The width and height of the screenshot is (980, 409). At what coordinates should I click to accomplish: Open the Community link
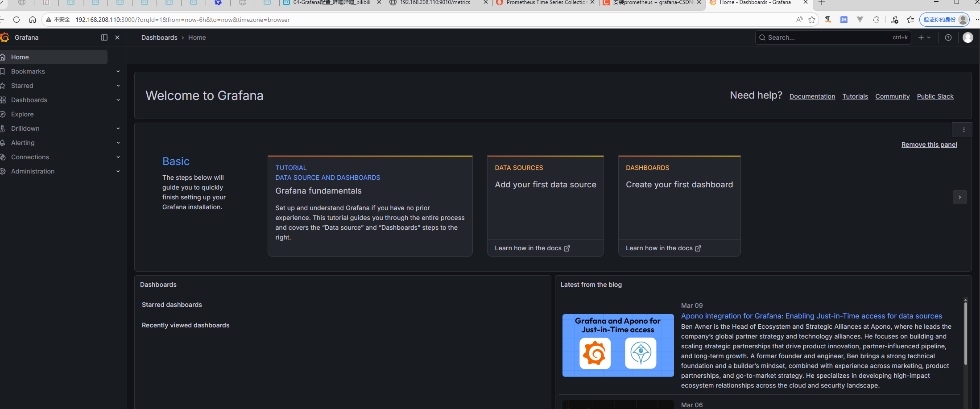892,96
